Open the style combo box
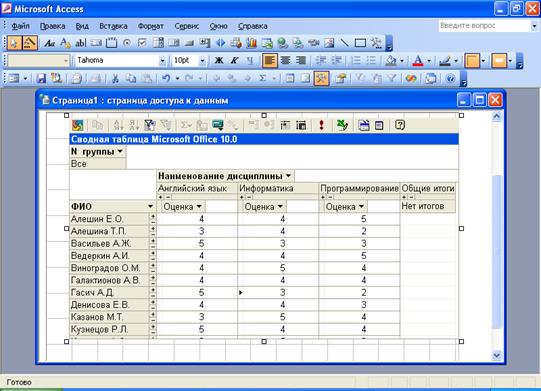Image resolution: width=541 pixels, height=391 pixels. click(39, 61)
